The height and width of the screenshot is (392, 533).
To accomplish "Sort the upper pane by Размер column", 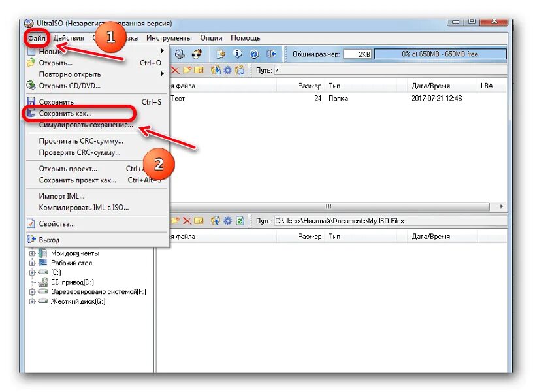I will point(301,86).
